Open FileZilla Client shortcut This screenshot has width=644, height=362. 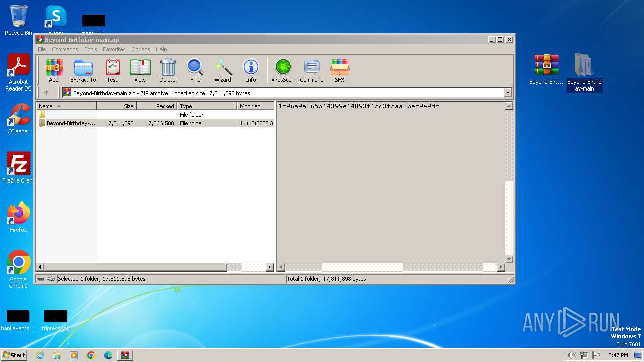coord(18,168)
